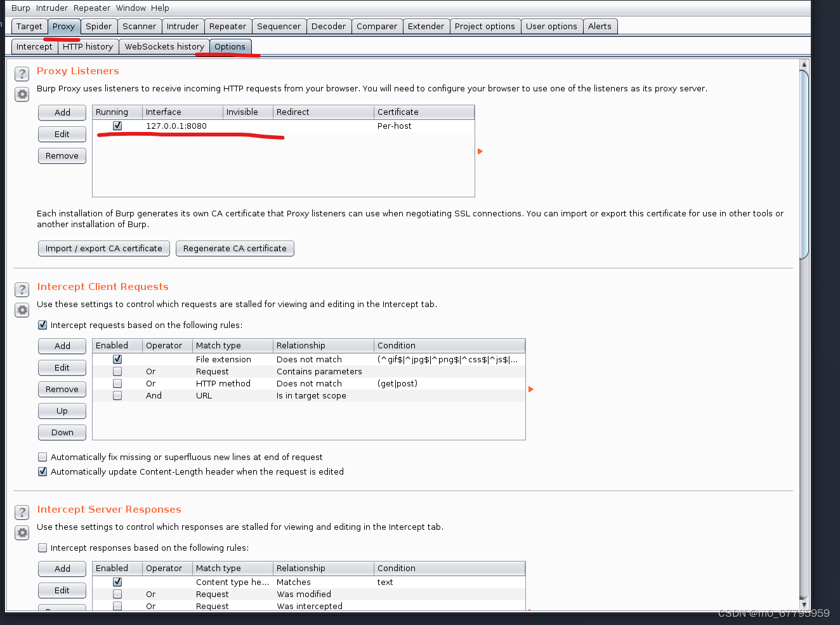Open gear options for Intercept Server Responses
This screenshot has height=625, width=840.
coord(22,533)
